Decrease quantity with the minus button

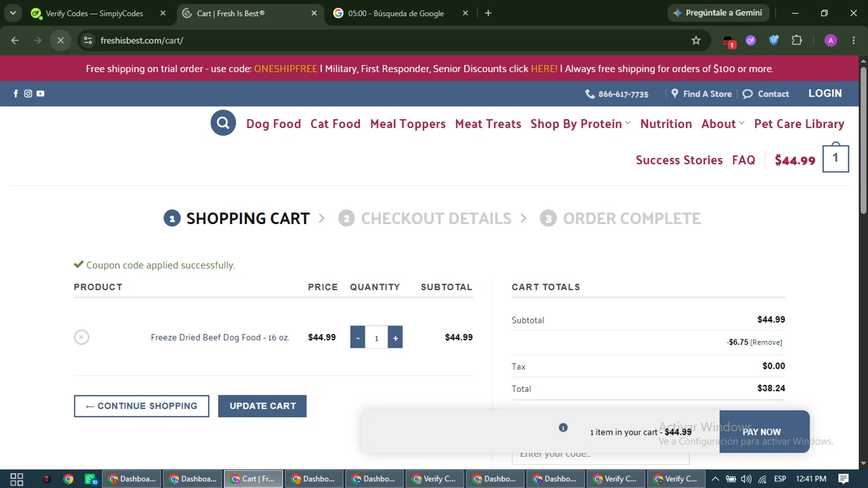pyautogui.click(x=358, y=337)
